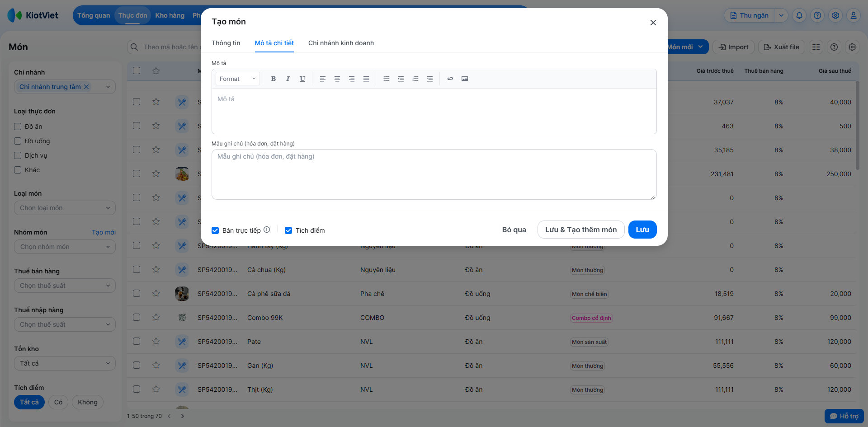Image resolution: width=868 pixels, height=427 pixels.
Task: Insert an image into the description
Action: pyautogui.click(x=465, y=79)
